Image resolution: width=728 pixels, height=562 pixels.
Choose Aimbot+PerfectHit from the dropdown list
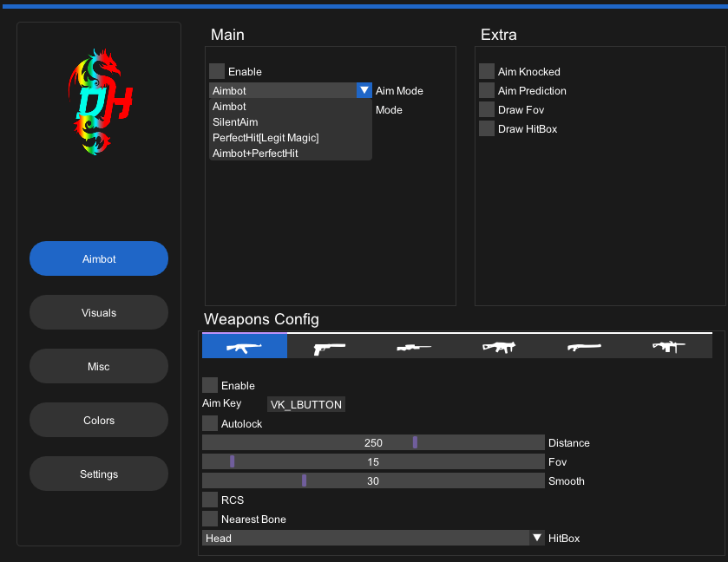[x=291, y=154]
